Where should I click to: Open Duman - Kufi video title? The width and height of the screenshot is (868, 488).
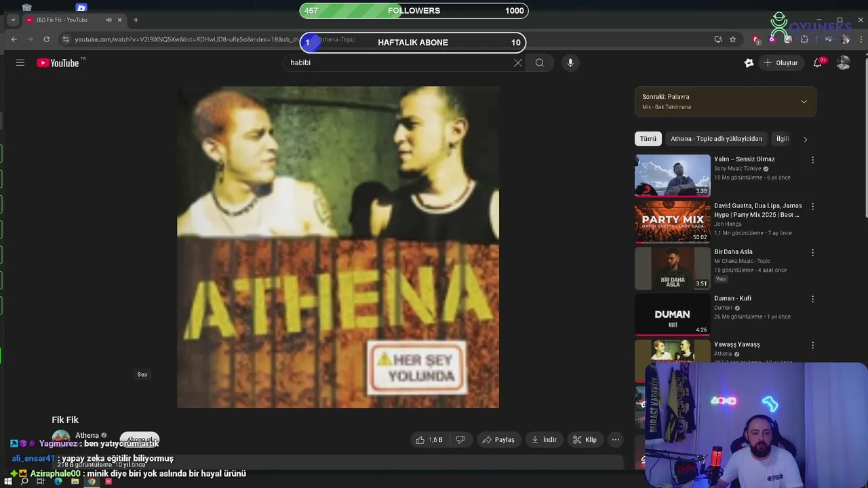732,298
